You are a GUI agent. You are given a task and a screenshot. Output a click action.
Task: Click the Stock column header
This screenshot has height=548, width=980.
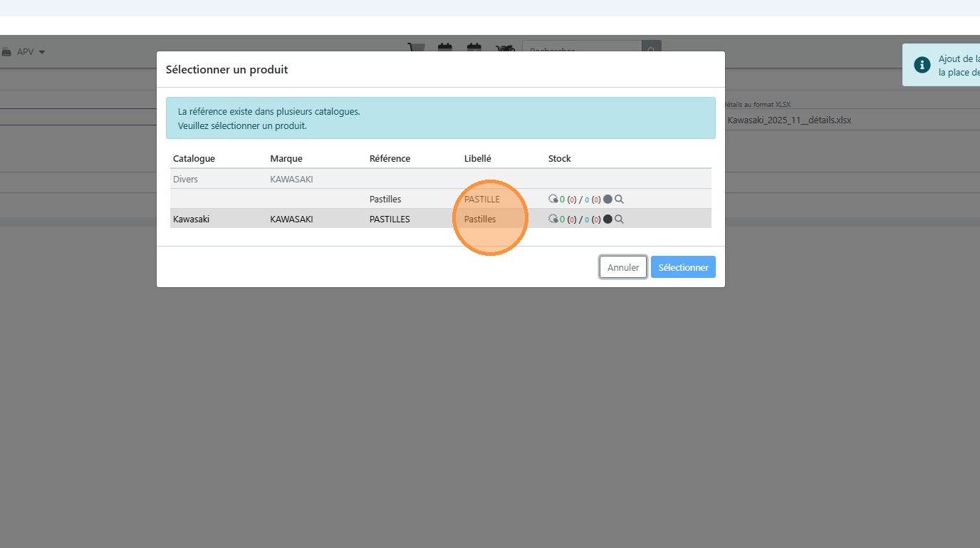click(x=560, y=159)
